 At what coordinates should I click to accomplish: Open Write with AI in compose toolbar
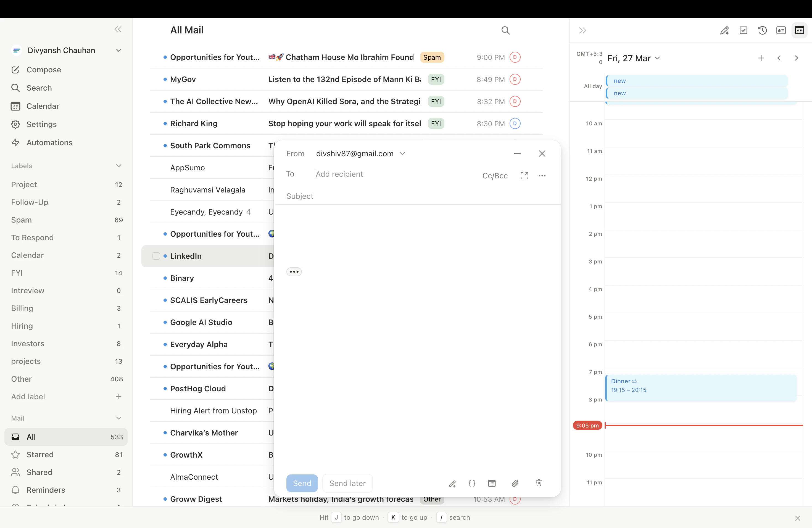click(453, 483)
